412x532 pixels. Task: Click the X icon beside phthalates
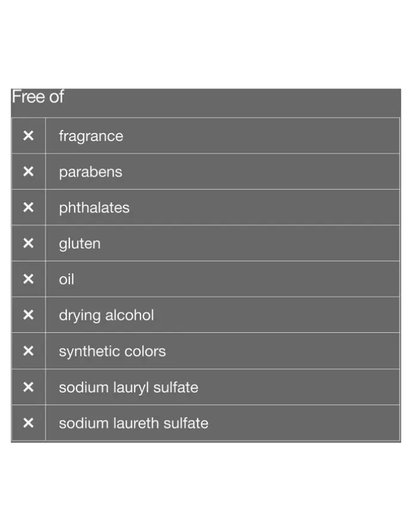click(29, 207)
